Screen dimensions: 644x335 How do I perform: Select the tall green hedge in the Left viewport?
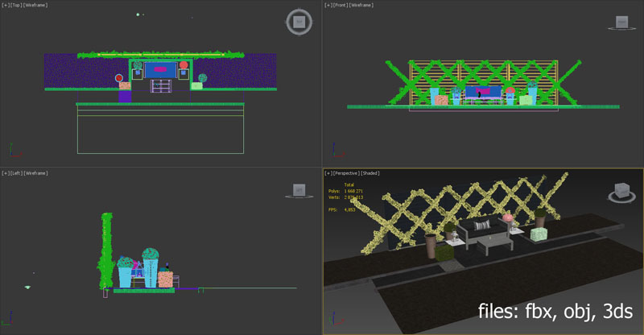click(x=105, y=250)
